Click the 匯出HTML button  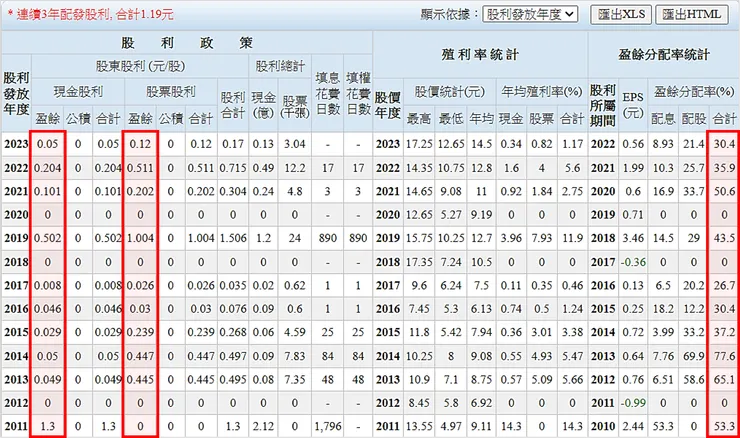(x=692, y=15)
